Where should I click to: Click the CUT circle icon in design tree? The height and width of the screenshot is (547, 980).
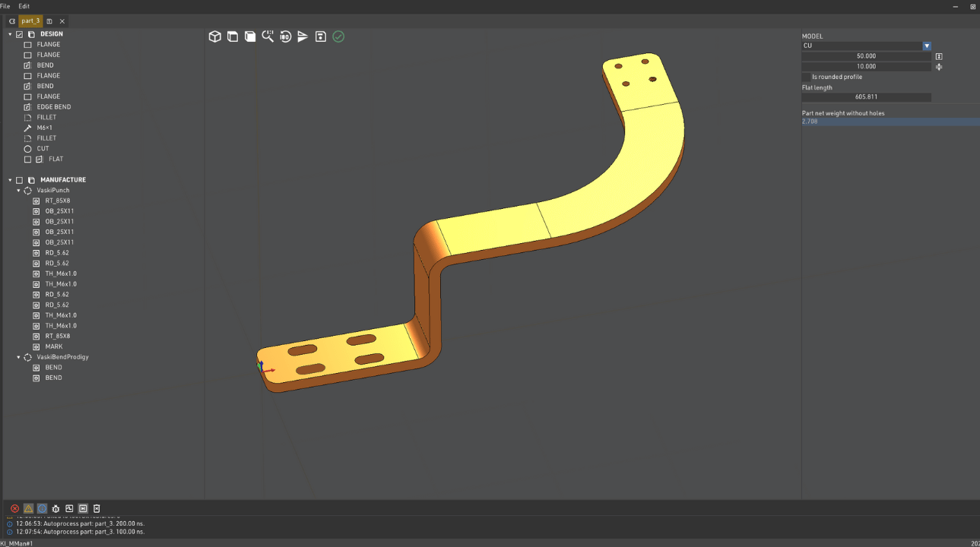coord(27,149)
